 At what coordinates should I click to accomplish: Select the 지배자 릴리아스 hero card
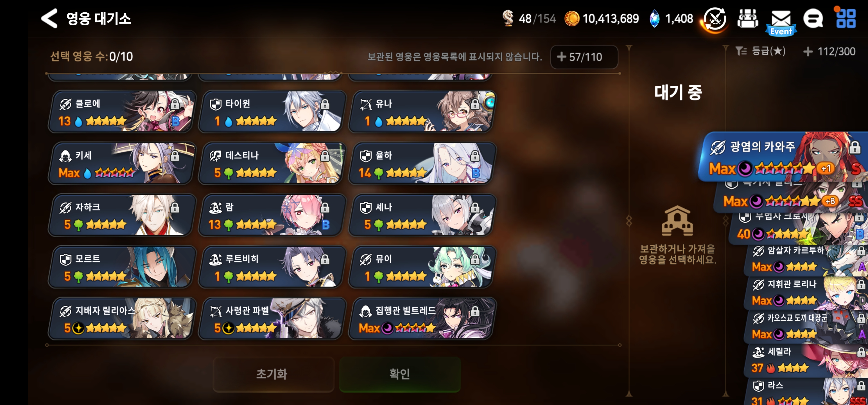click(x=122, y=318)
